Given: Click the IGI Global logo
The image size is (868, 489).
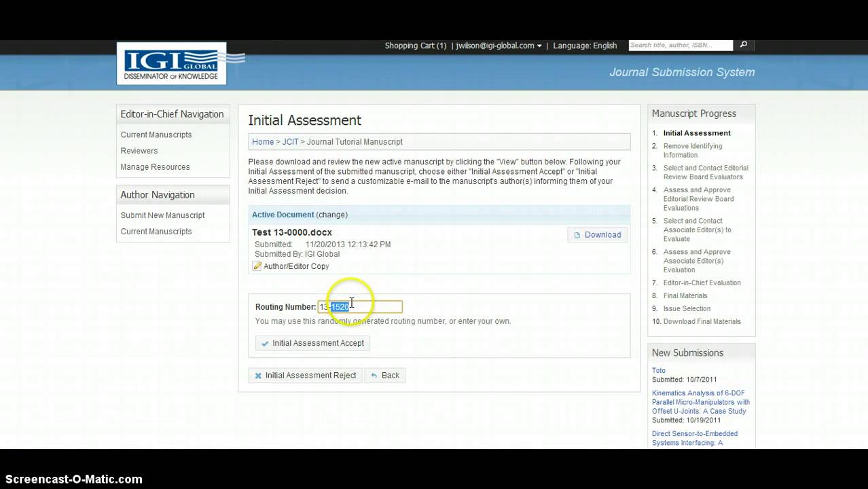Looking at the screenshot, I should [x=171, y=64].
